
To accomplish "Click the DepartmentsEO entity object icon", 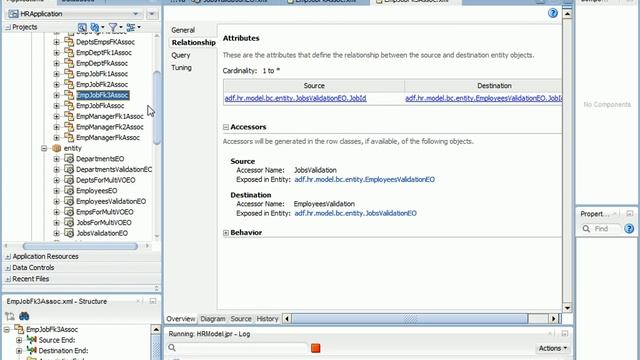I will point(69,158).
